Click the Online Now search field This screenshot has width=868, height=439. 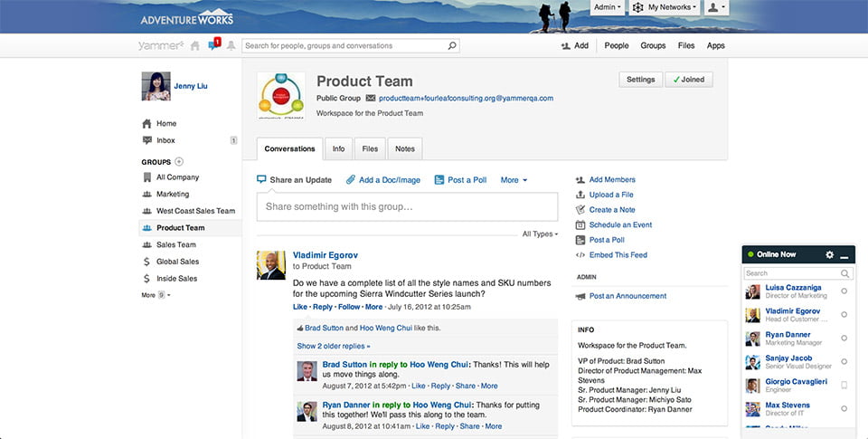797,273
